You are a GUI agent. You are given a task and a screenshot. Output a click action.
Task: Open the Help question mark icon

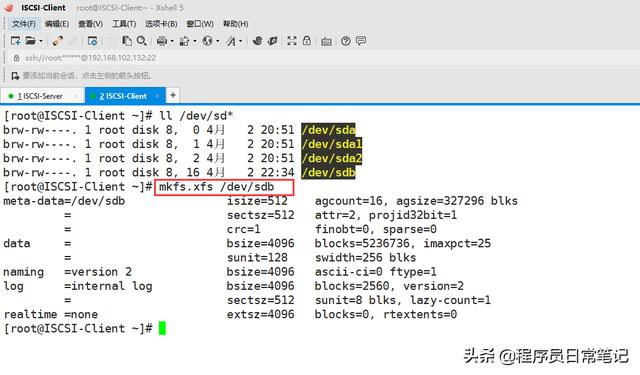(x=346, y=41)
